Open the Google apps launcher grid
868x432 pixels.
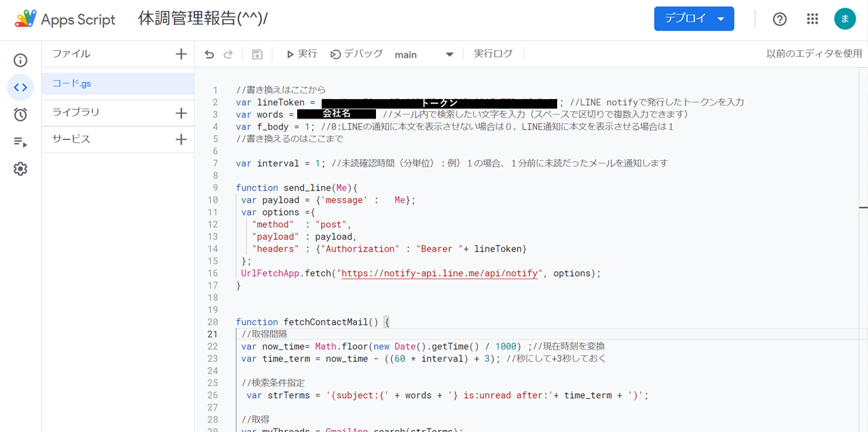click(812, 18)
